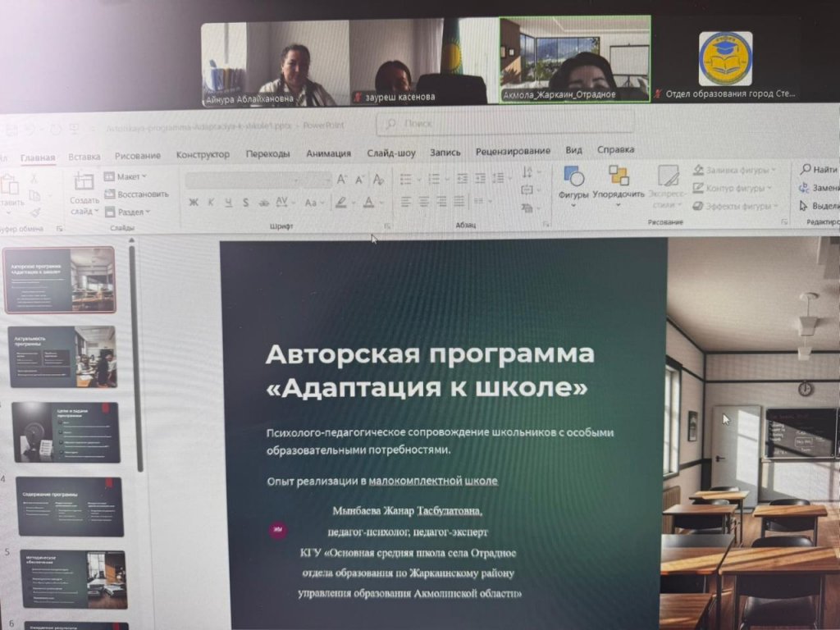This screenshot has height=630, width=840.
Task: Open the Change Case Аа dropdown
Action: tap(314, 203)
